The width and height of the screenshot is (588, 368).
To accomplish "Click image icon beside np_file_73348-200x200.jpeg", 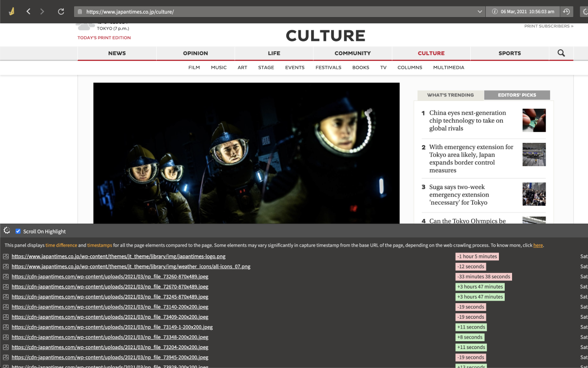I will click(x=6, y=337).
